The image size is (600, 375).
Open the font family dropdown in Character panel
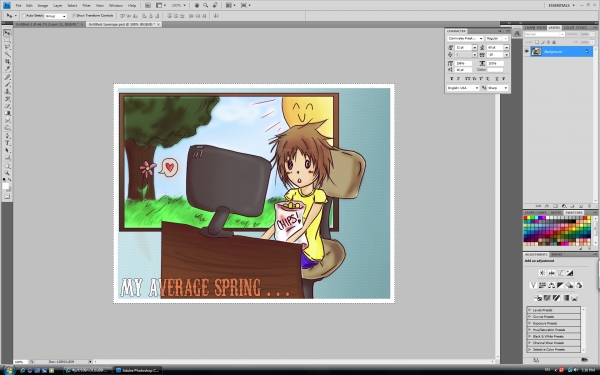pyautogui.click(x=465, y=39)
